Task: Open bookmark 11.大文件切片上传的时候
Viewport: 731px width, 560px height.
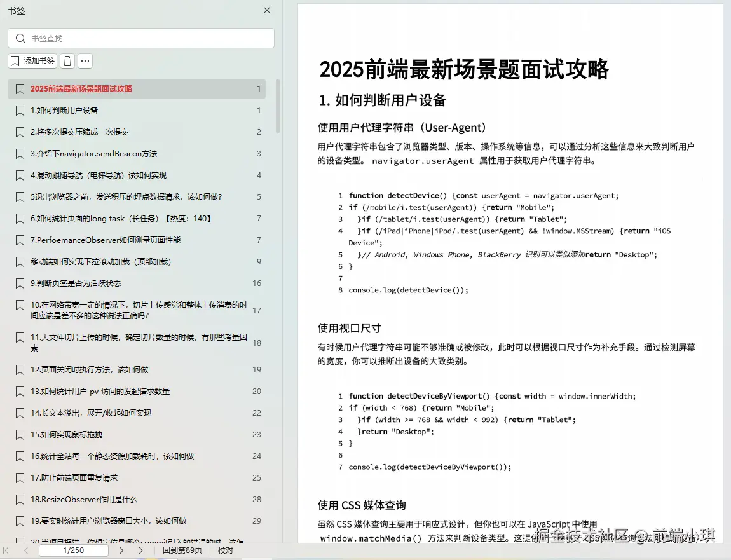Action: pos(137,343)
